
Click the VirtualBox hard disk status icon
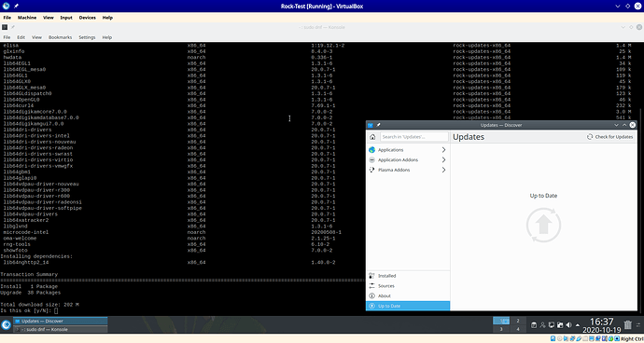click(x=553, y=338)
